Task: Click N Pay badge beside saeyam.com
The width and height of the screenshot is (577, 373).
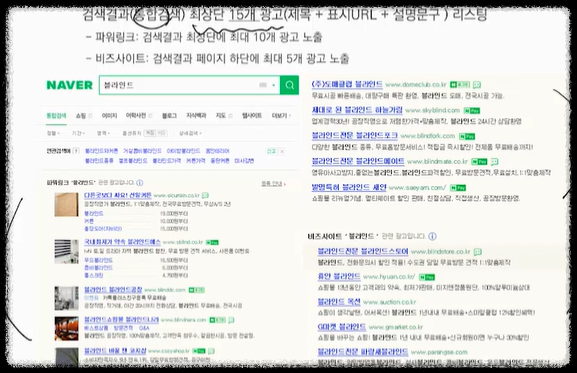Action: [458, 188]
